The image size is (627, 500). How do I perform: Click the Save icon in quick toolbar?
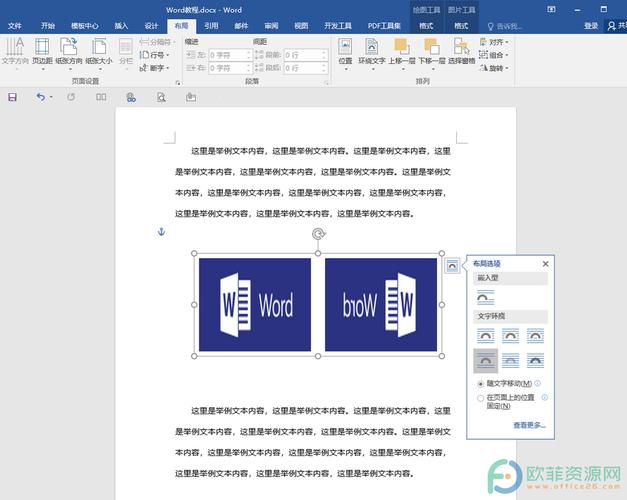pos(12,97)
